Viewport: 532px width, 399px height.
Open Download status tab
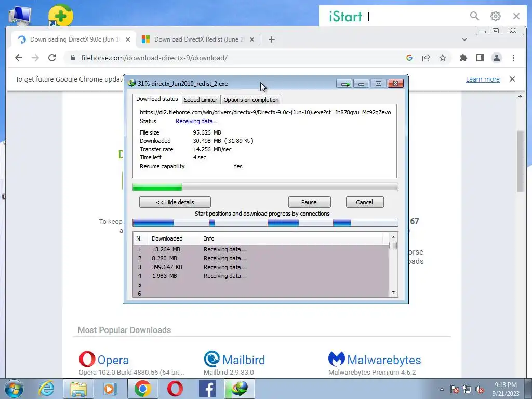(157, 99)
